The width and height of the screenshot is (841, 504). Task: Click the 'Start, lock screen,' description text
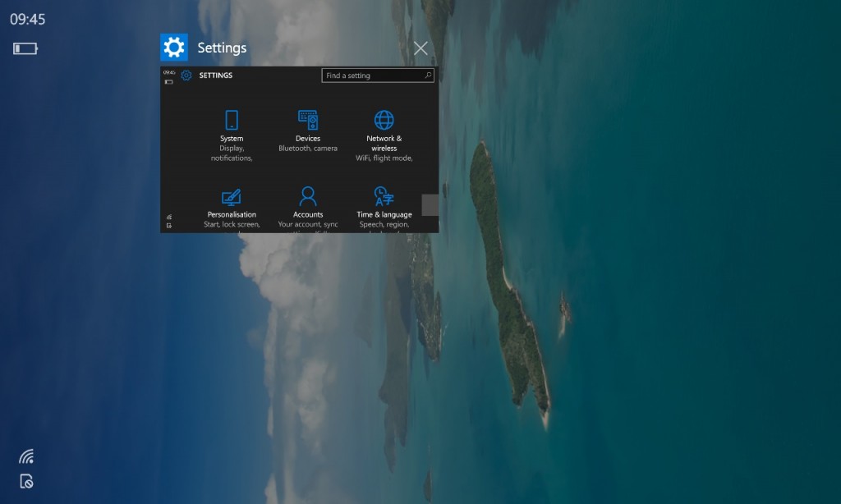click(232, 225)
